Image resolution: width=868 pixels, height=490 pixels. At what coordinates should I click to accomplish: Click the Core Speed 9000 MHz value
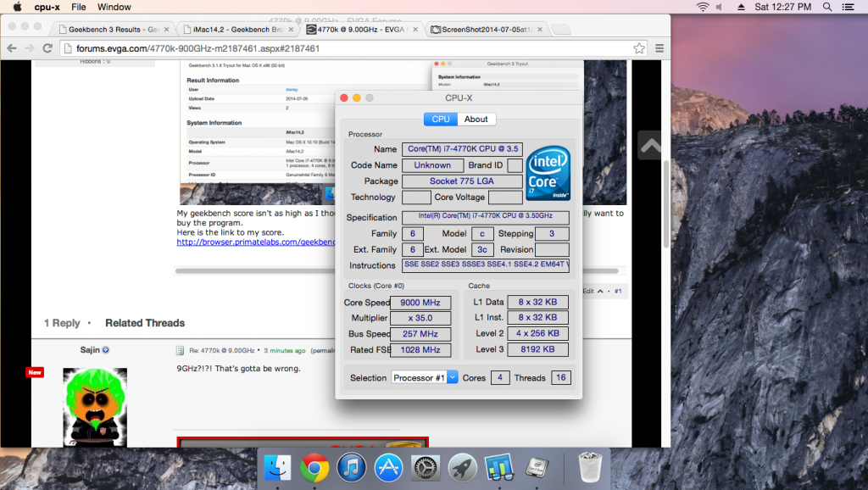click(420, 303)
